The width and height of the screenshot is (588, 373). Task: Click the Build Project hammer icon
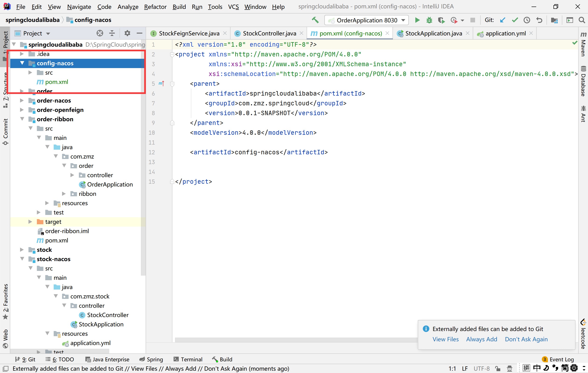pos(315,20)
